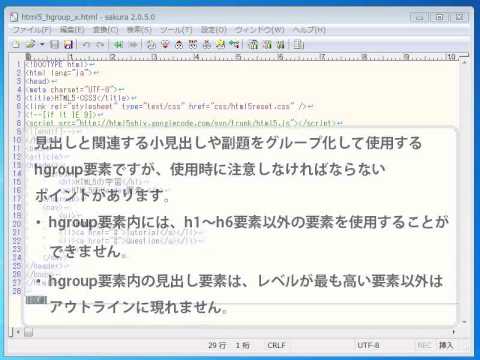This screenshot has height=360, width=480.
Task: Maximize the sakura editor window
Action: click(x=439, y=17)
